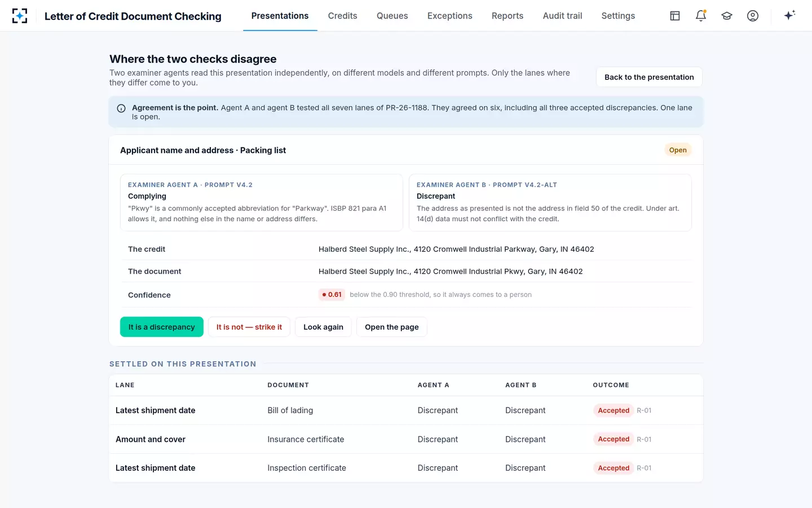Click the document address with 'Pkwy'
Viewport: 812px width, 508px height.
click(451, 271)
